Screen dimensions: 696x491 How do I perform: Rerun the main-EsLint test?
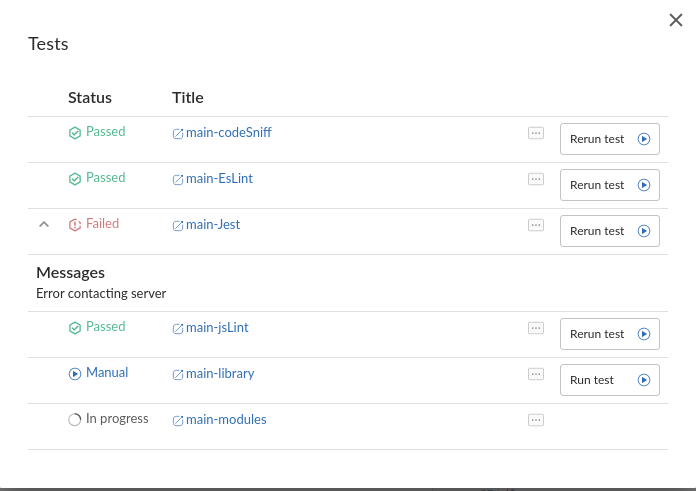point(609,185)
